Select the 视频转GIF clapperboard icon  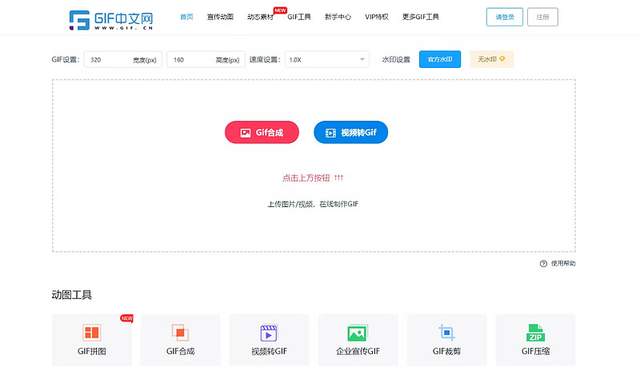(269, 333)
